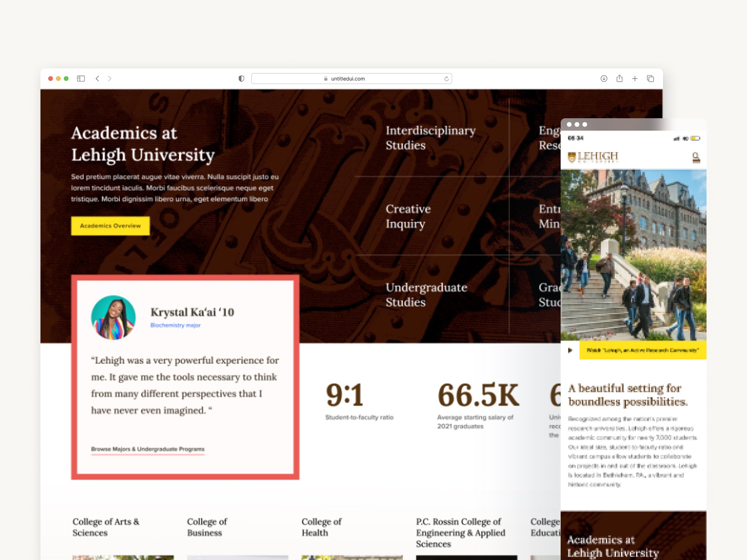Click the Student-to-faculty ratio caption
Viewport: 747px width, 560px height.
click(x=359, y=417)
